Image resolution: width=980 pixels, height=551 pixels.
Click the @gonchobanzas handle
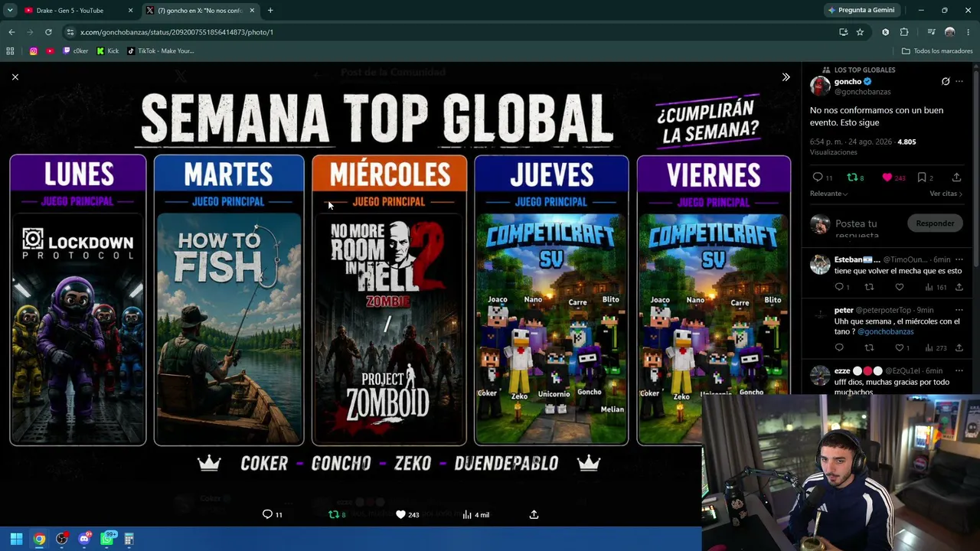(x=862, y=92)
